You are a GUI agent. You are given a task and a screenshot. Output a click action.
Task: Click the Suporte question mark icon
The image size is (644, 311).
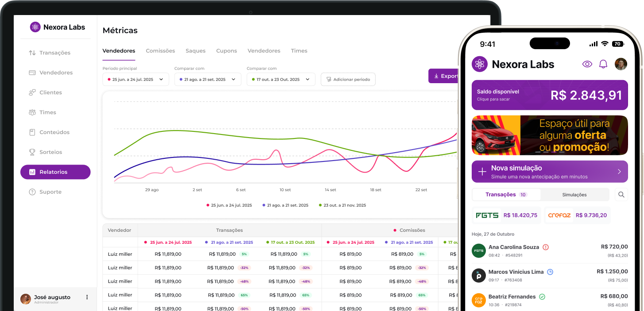point(32,192)
